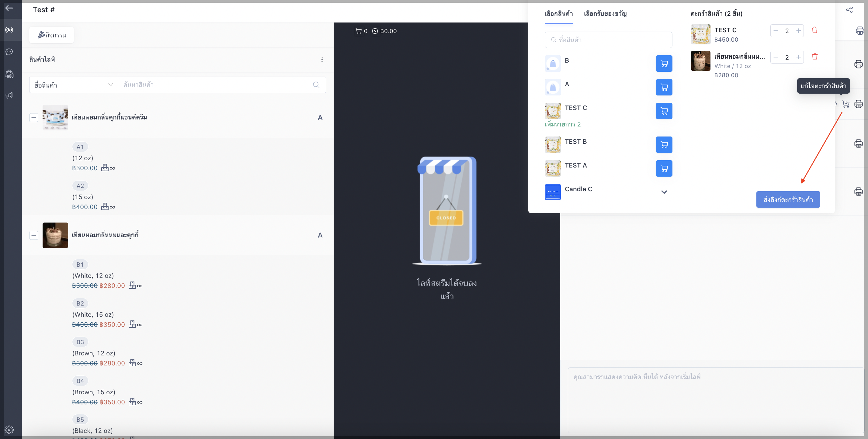This screenshot has height=439, width=868.
Task: Open the live broadcast sidebar icon
Action: 9,30
